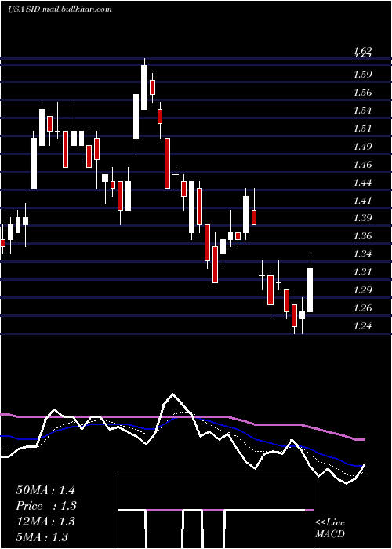This screenshot has width=392, height=549.
Task: Click the last white candlestick on the right
Action: point(310,290)
